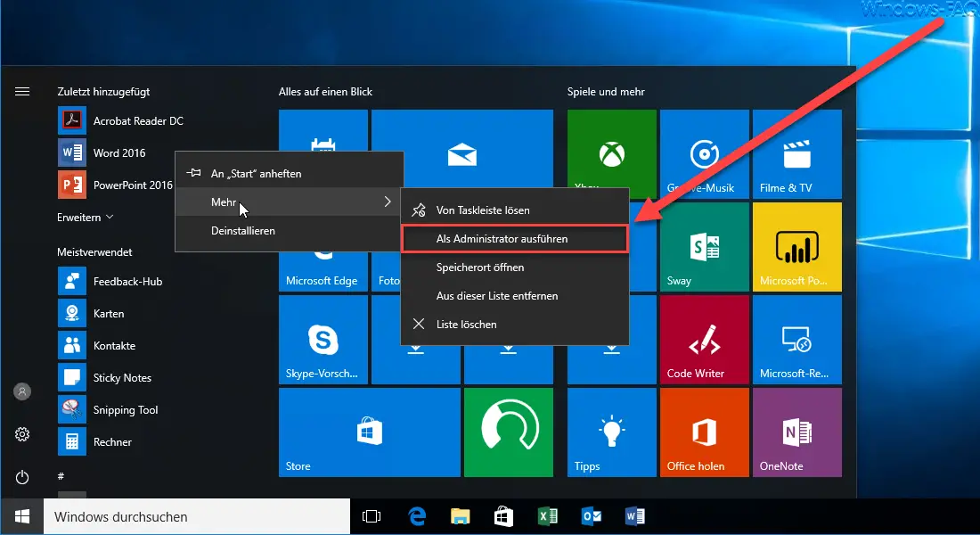Screen dimensions: 980x535
Task: Open Word from the taskbar
Action: 635,517
